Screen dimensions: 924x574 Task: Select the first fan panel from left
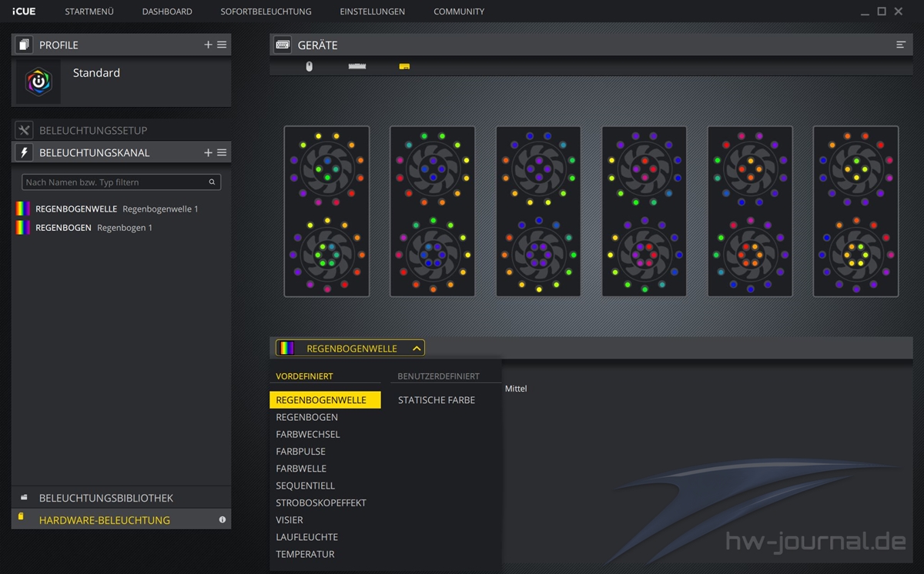coord(326,212)
